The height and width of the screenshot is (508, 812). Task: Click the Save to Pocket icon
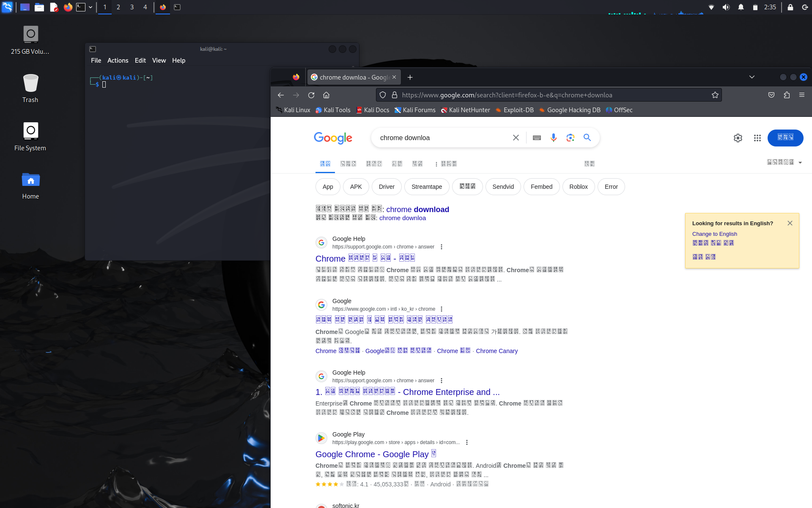[771, 95]
